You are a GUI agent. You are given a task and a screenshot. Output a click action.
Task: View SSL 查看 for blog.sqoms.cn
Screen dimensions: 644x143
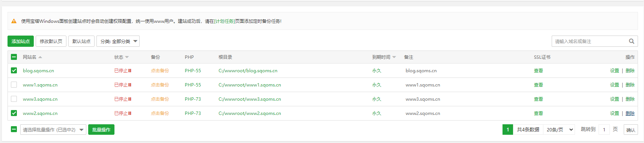539,71
